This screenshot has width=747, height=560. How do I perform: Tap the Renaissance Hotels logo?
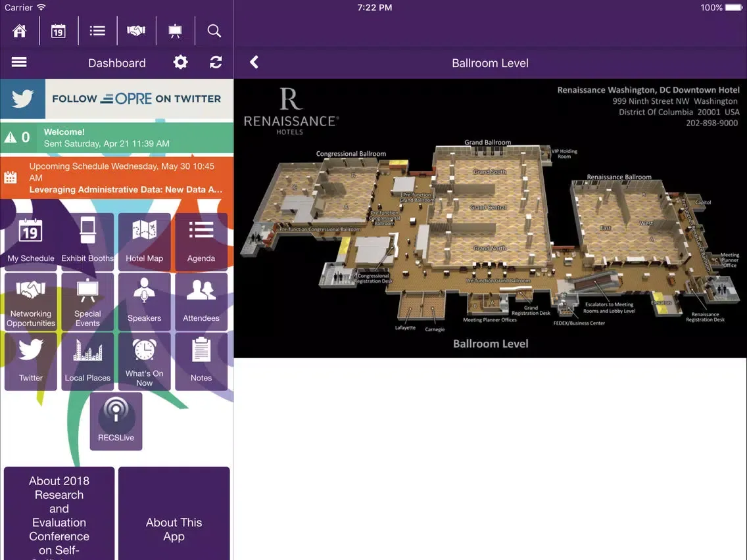291,112
